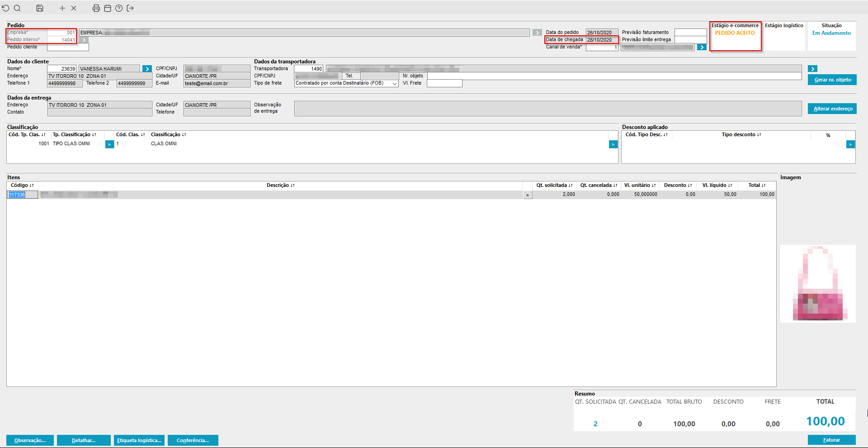Sort by Desconto column in Itens
Viewport: 868px width, 448px height.
678,185
